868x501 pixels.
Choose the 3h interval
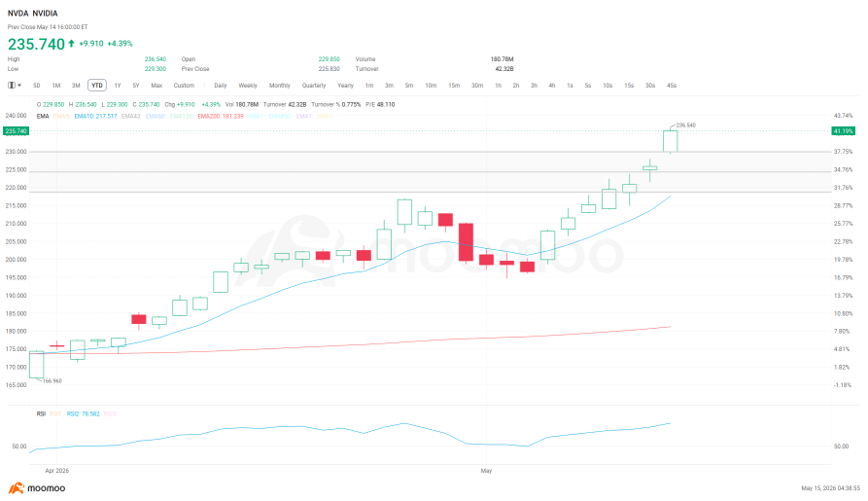click(534, 86)
